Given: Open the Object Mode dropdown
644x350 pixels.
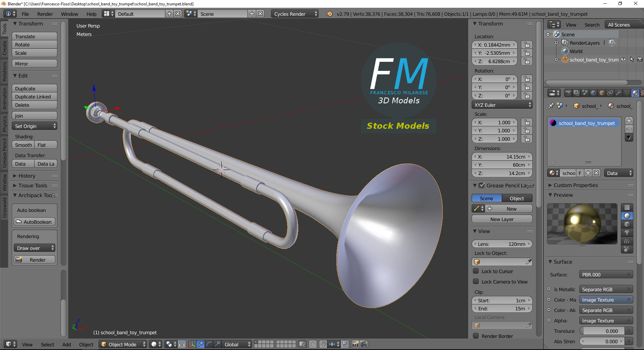Looking at the screenshot, I should click(123, 344).
